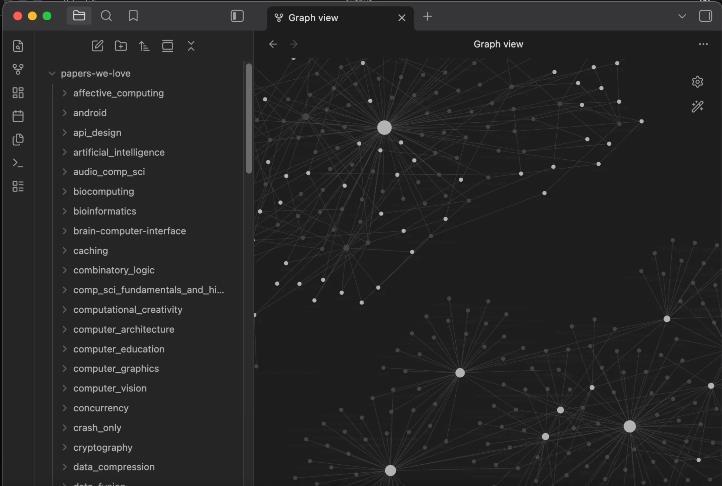Collapse the papers-we-love root folder

tap(52, 73)
